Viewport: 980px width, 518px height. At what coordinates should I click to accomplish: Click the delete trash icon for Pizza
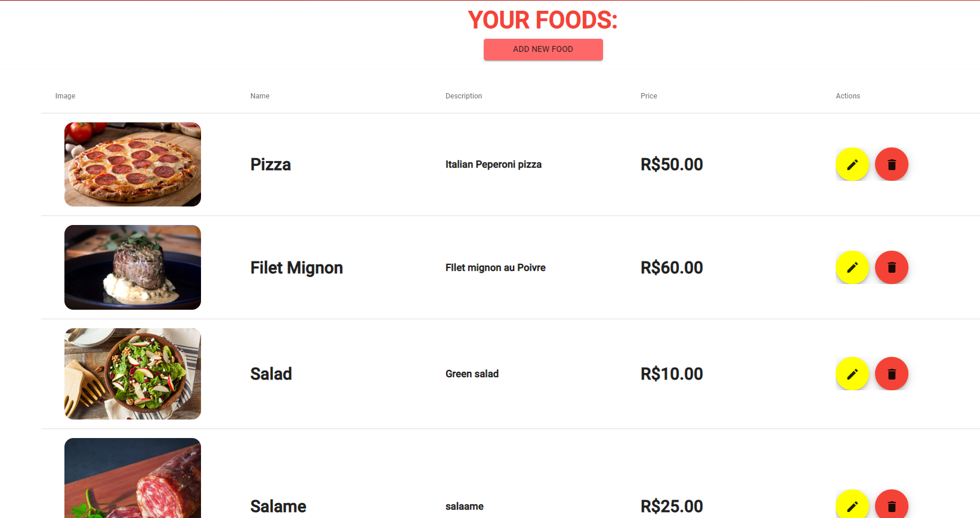[x=892, y=164]
